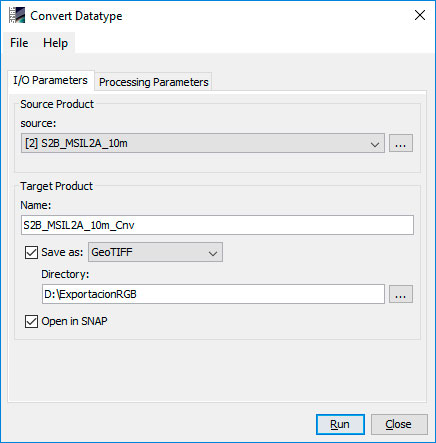This screenshot has height=443, width=436.
Task: Browse for source product with ellipsis button
Action: 401,143
